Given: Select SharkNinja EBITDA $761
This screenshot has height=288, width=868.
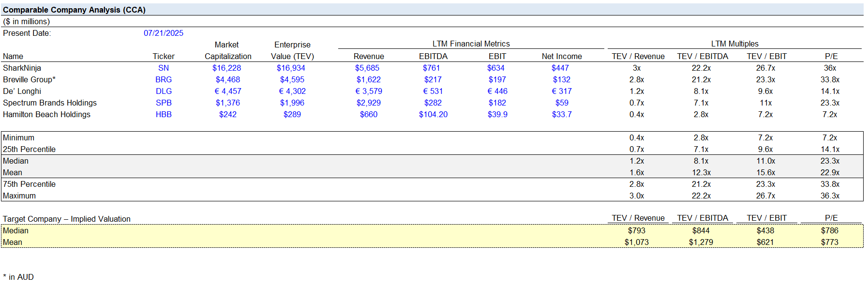Looking at the screenshot, I should (432, 68).
